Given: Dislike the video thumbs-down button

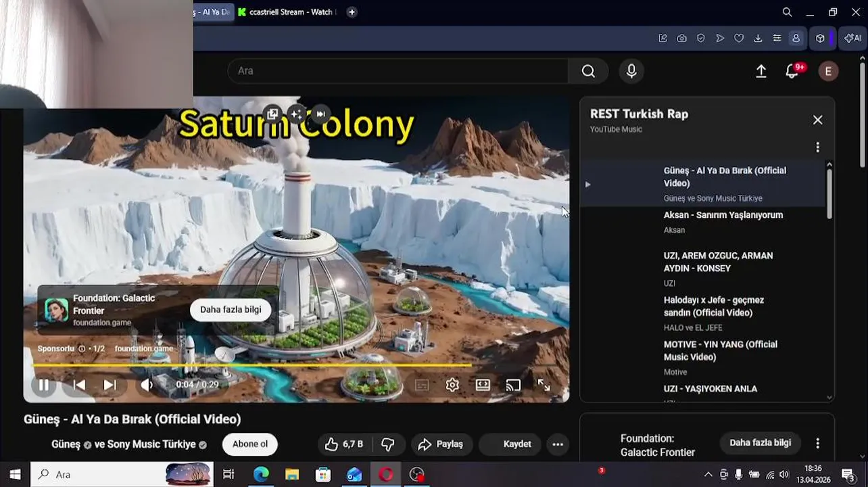Looking at the screenshot, I should 387,444.
